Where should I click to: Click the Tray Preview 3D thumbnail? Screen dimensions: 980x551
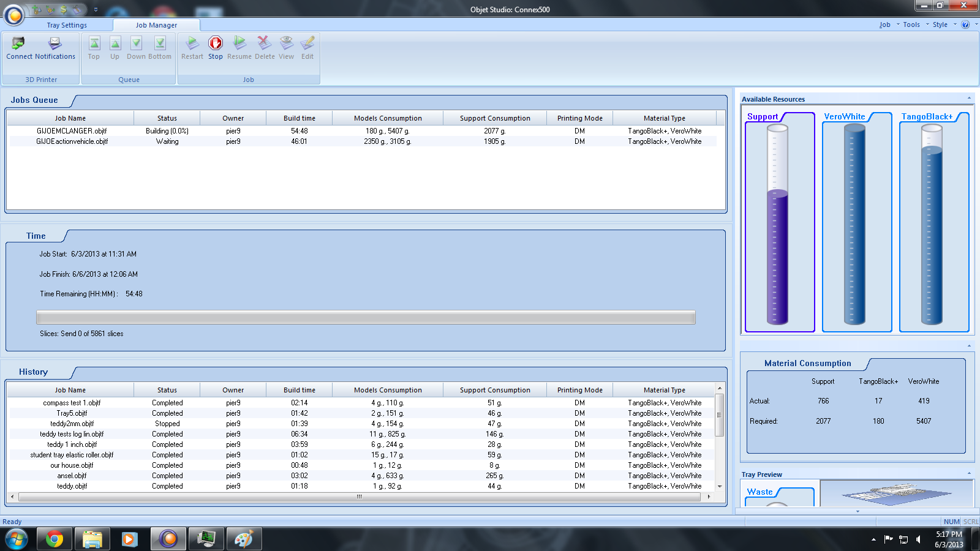pos(897,493)
